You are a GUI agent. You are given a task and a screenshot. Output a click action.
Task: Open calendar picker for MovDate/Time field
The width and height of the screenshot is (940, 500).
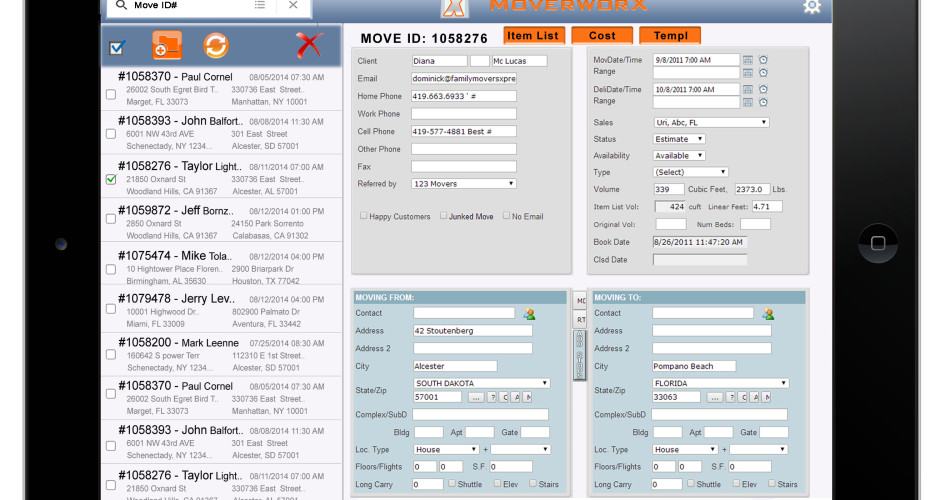(748, 60)
